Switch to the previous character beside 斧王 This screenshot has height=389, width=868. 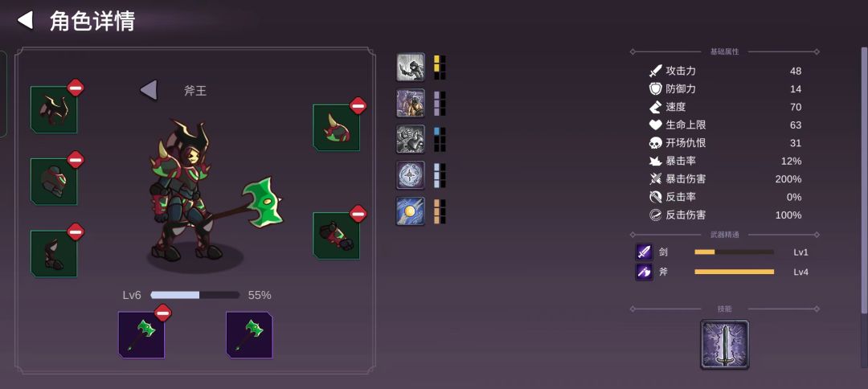coord(149,90)
